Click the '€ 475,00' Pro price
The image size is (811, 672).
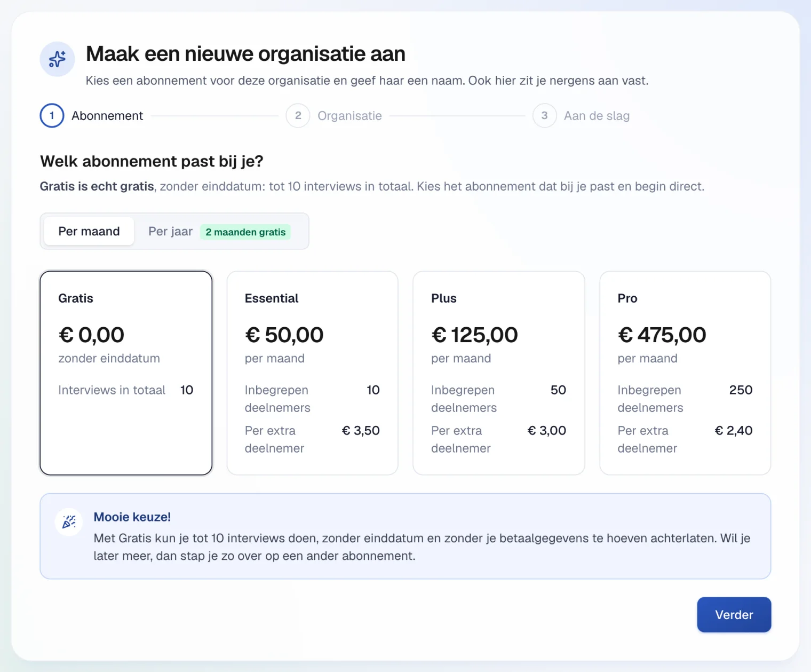662,335
